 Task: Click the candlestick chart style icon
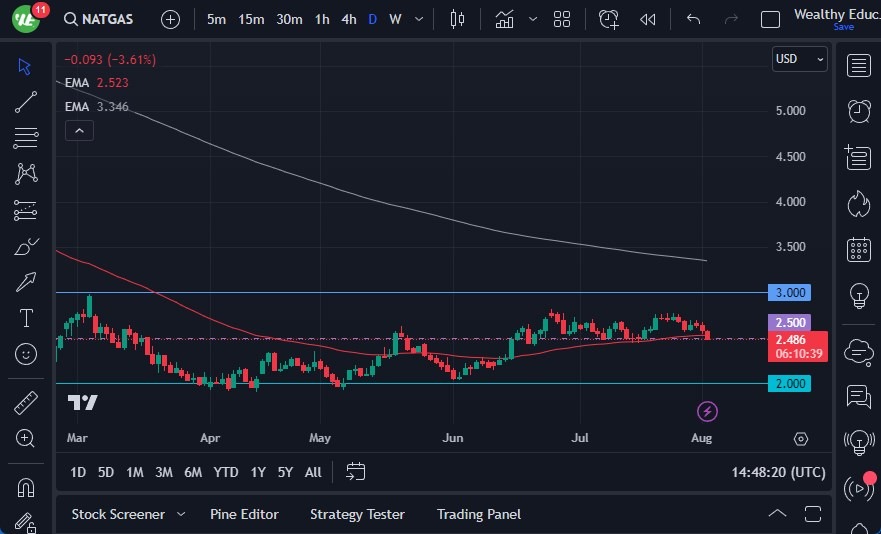click(458, 19)
